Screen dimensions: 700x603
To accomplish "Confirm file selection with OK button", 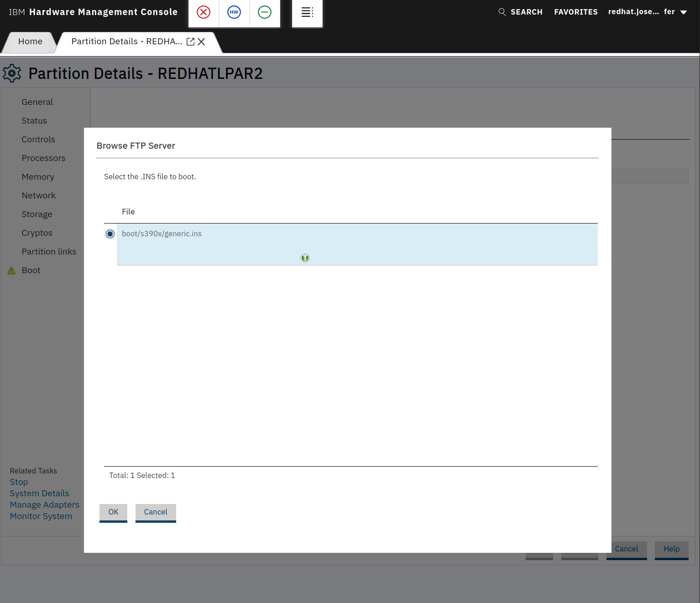I will click(113, 512).
